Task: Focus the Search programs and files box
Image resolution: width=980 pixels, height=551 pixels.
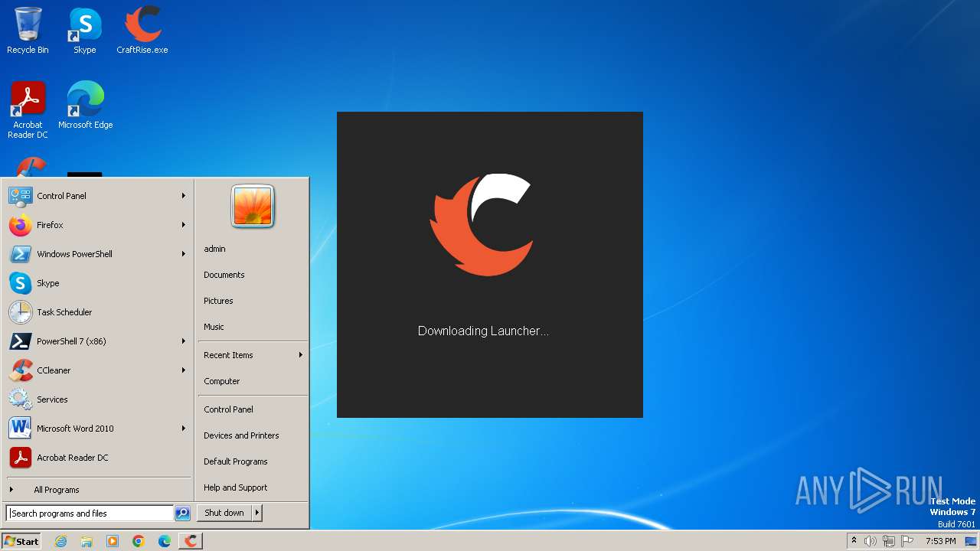Action: coord(90,514)
